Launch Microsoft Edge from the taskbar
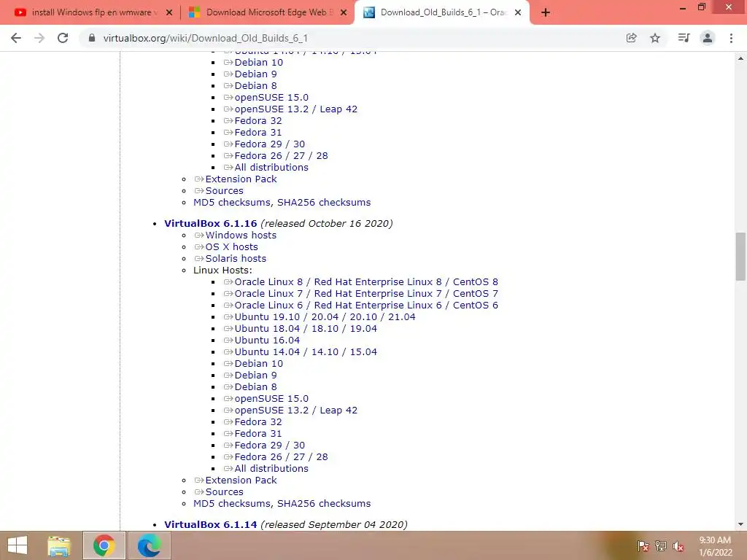747x560 pixels. pyautogui.click(x=149, y=545)
